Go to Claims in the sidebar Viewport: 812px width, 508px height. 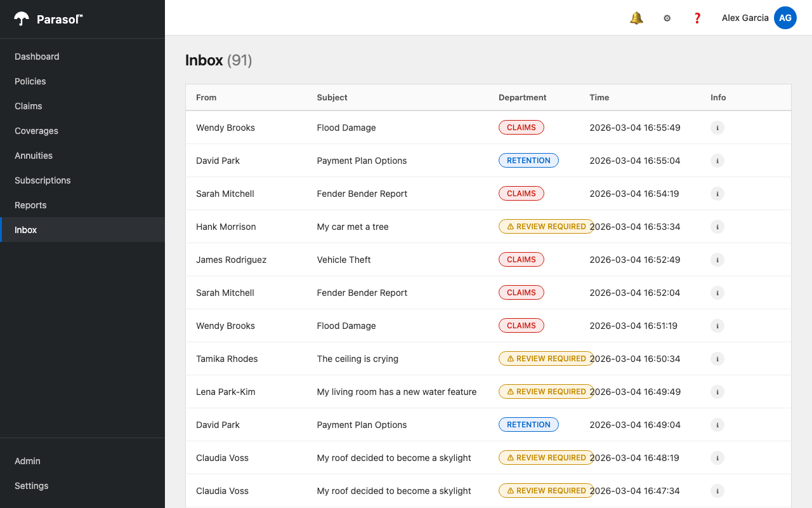click(x=27, y=106)
